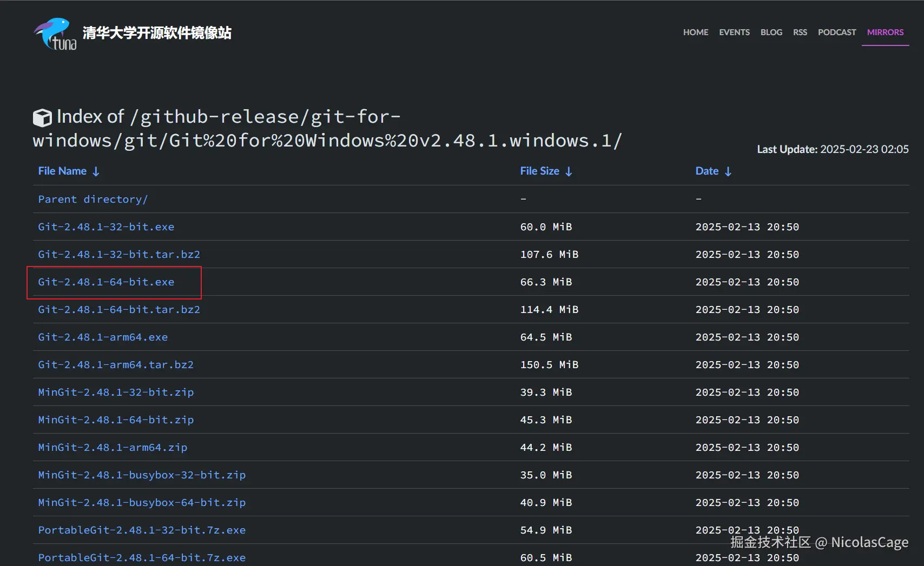Go to Parent directory/
This screenshot has width=924, height=566.
tap(93, 199)
